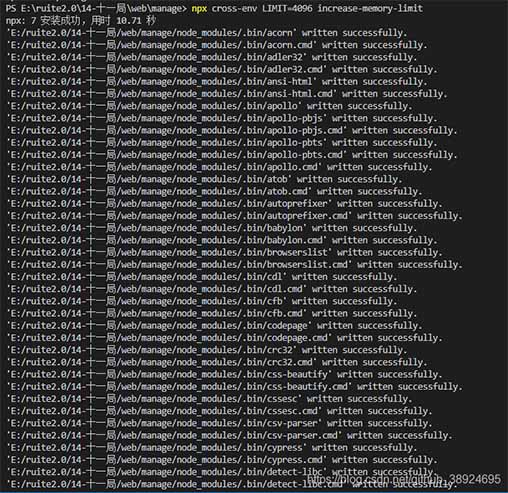Click the ansi-html.cmd path line
This screenshot has height=493, width=508.
point(227,94)
